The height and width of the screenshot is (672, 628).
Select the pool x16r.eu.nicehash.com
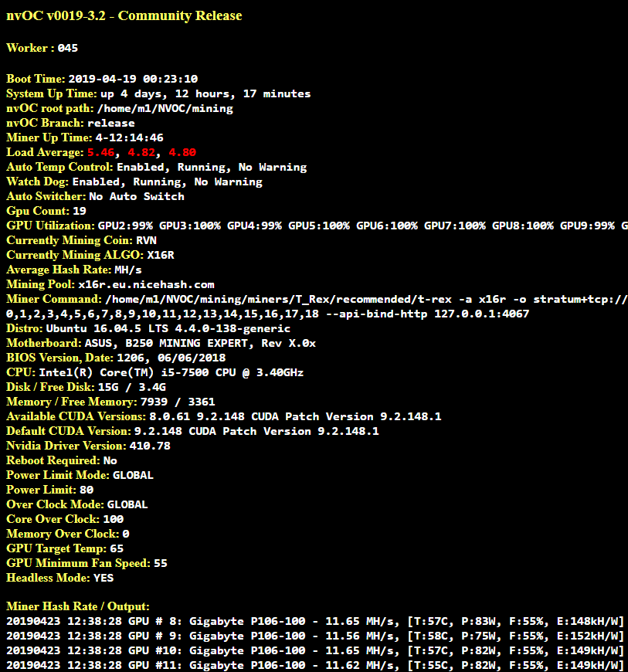coord(146,284)
